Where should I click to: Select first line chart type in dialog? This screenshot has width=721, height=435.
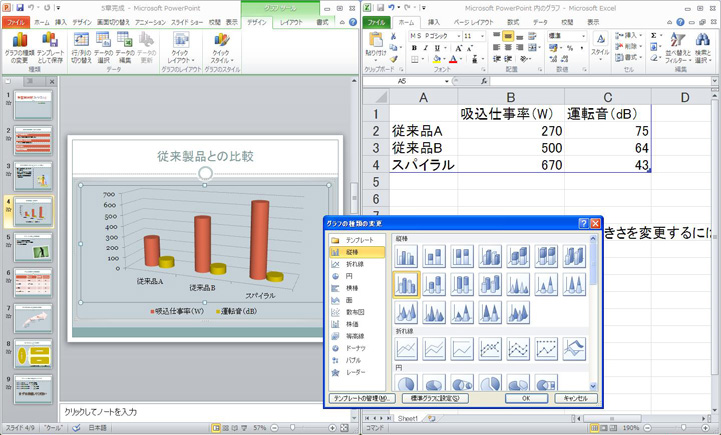[406, 349]
